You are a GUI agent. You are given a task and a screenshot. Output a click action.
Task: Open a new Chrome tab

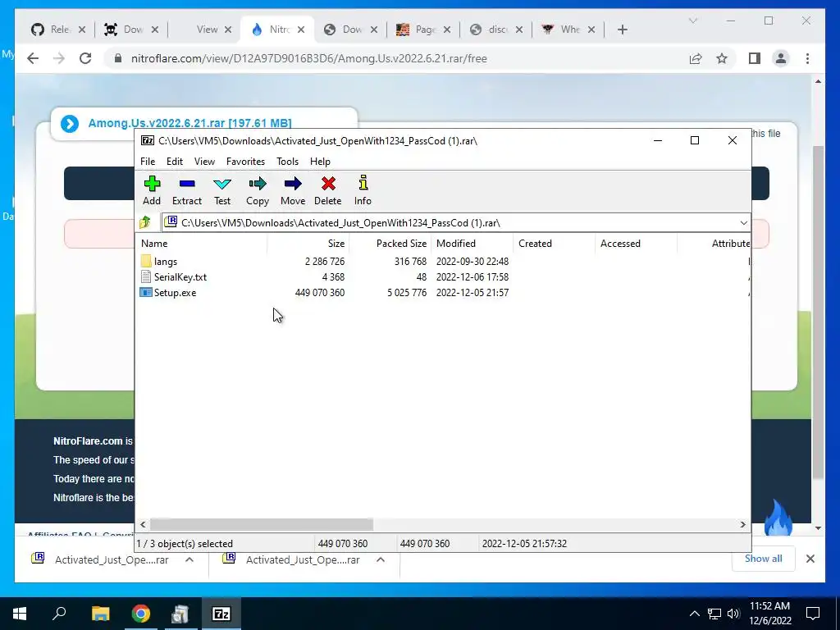tap(622, 30)
